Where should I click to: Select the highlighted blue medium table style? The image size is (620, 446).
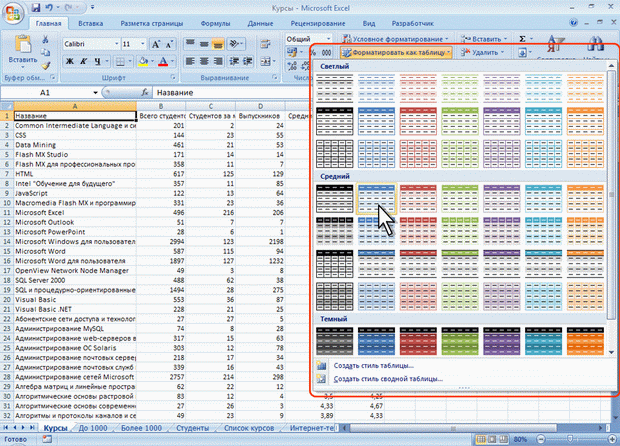tap(376, 199)
